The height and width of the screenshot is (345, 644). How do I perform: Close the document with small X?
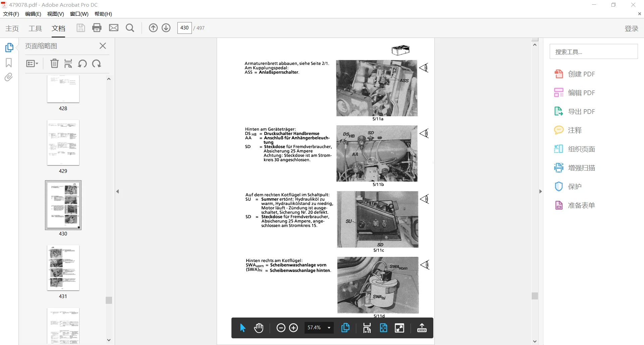pos(639,14)
